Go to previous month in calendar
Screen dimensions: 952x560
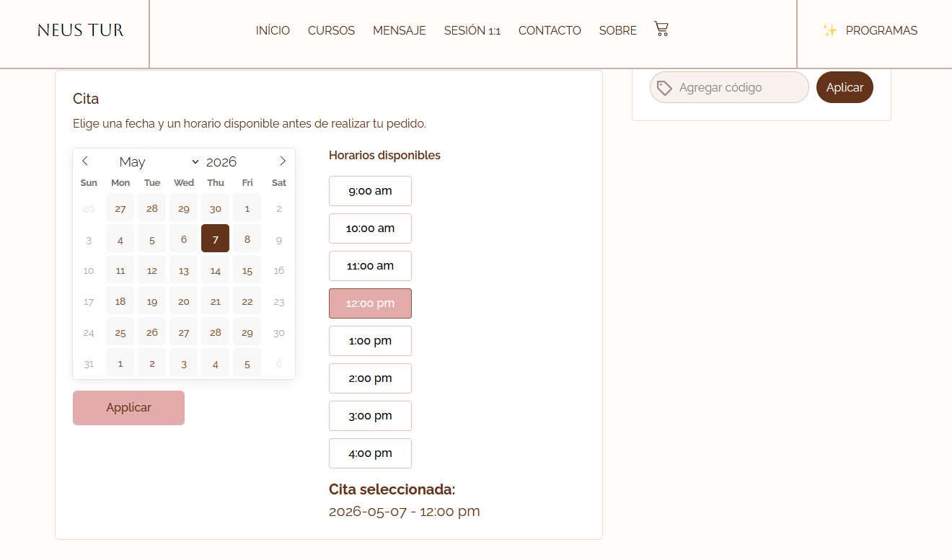tap(85, 161)
